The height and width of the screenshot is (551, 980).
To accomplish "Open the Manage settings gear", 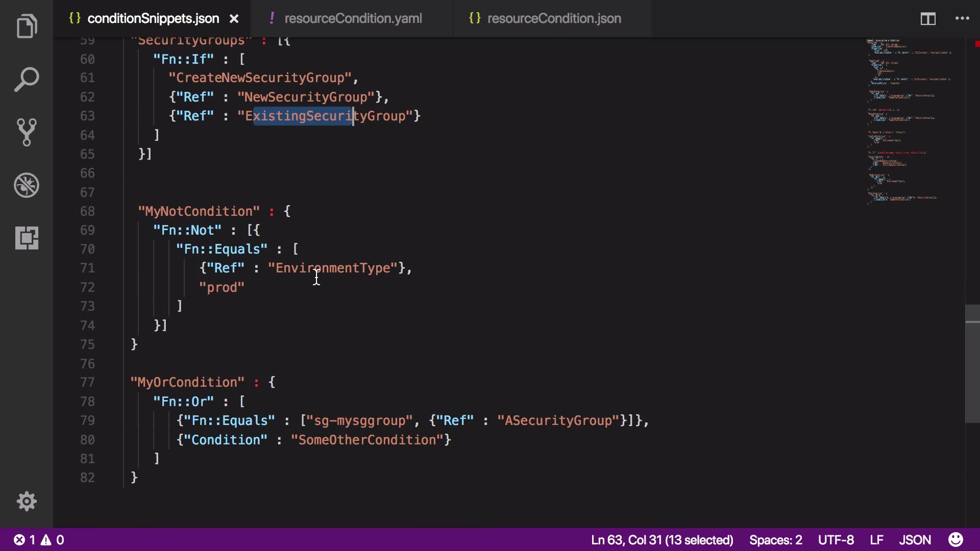I will tap(27, 502).
